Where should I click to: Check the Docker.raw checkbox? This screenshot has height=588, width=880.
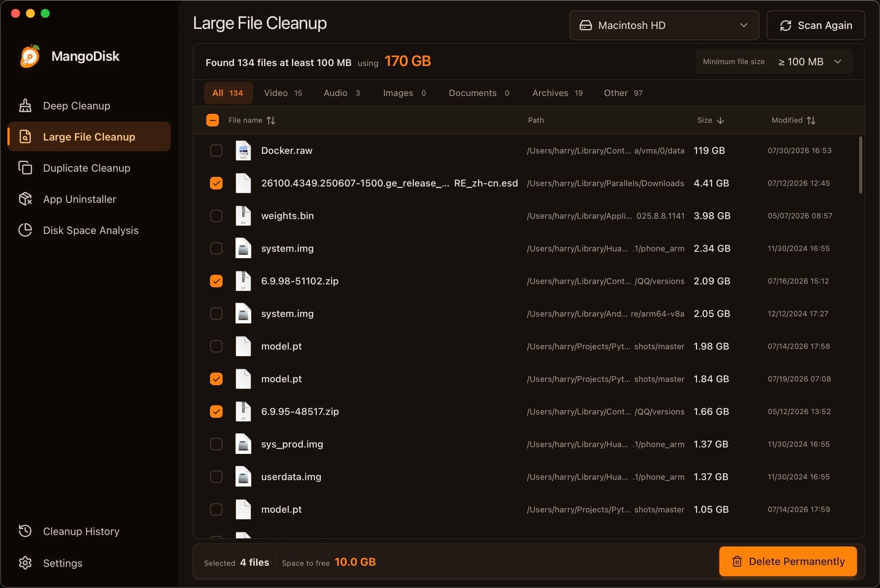(216, 151)
